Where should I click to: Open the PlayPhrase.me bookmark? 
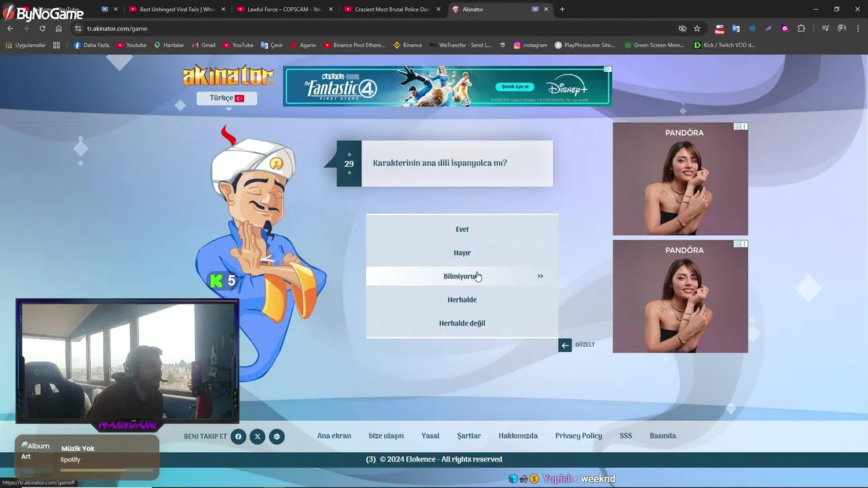point(585,45)
